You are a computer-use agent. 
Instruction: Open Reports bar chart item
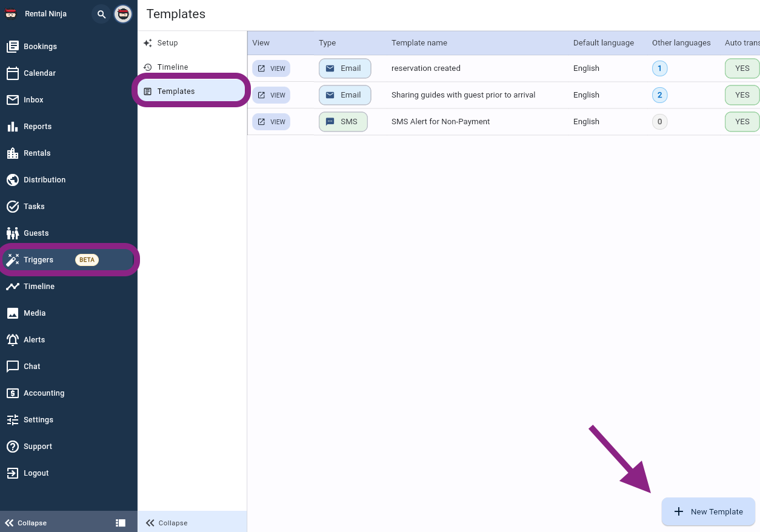coord(37,127)
